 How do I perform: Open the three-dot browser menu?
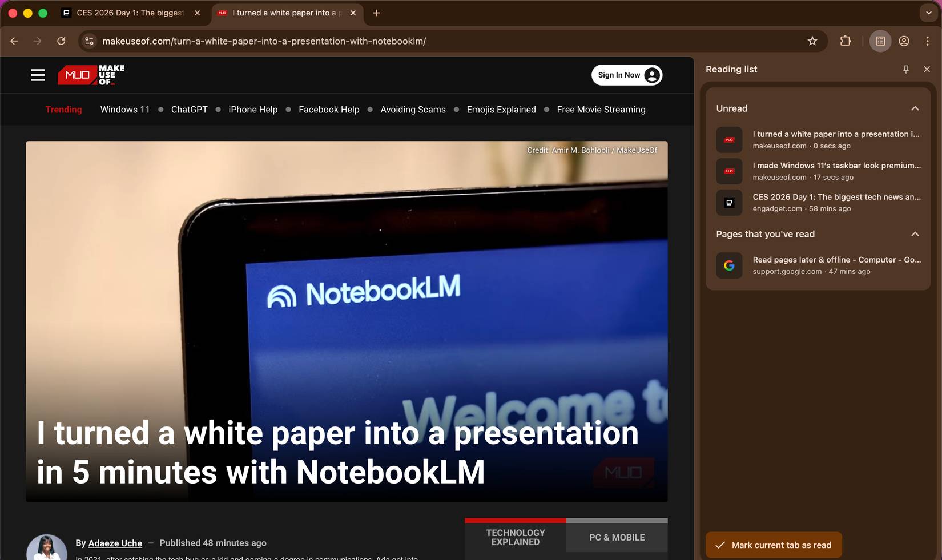click(x=928, y=41)
